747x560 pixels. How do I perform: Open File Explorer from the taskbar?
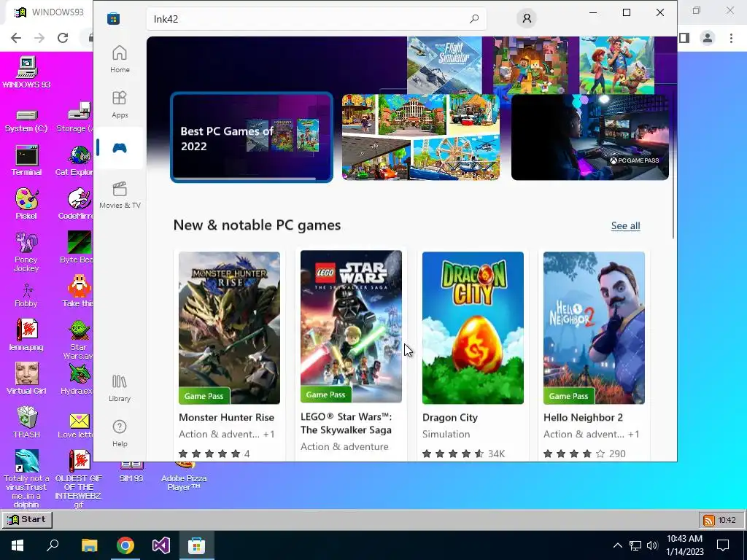click(89, 545)
